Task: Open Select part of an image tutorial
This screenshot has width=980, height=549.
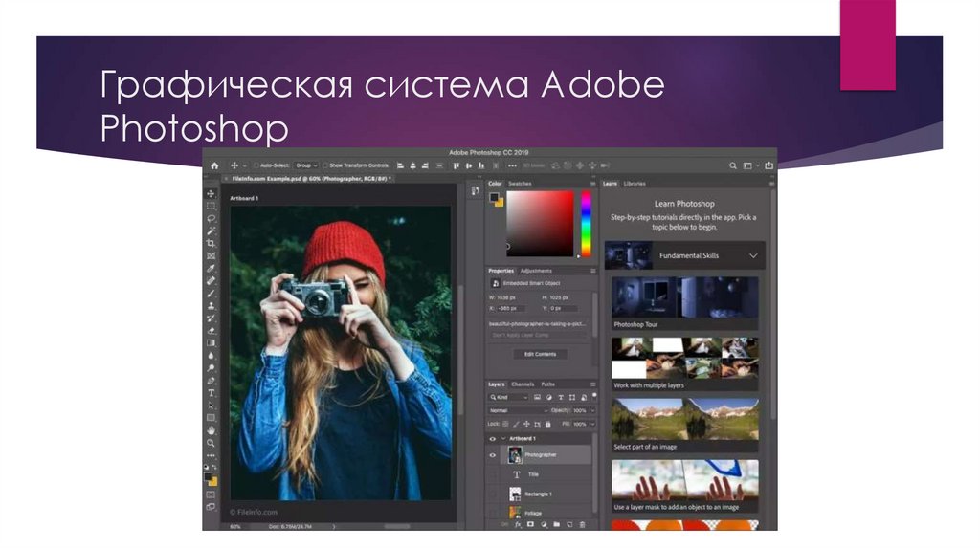Action: [x=684, y=426]
